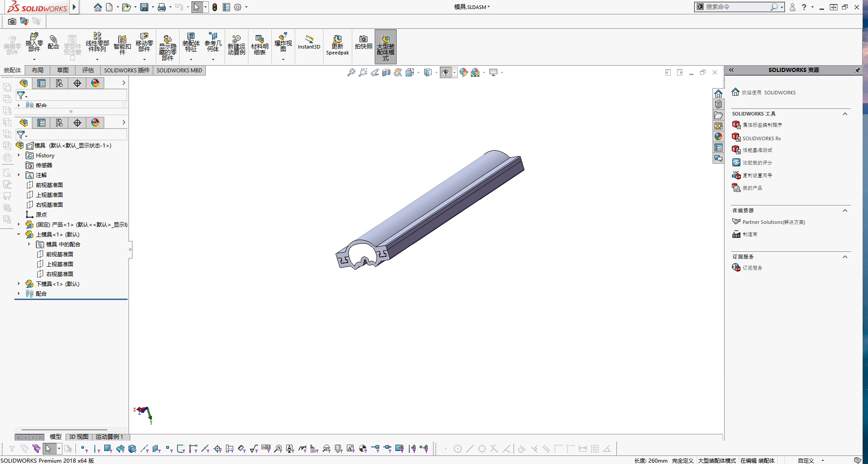Open the SOLIDWORKS 插件 tab
The width and height of the screenshot is (868, 464).
pyautogui.click(x=127, y=70)
